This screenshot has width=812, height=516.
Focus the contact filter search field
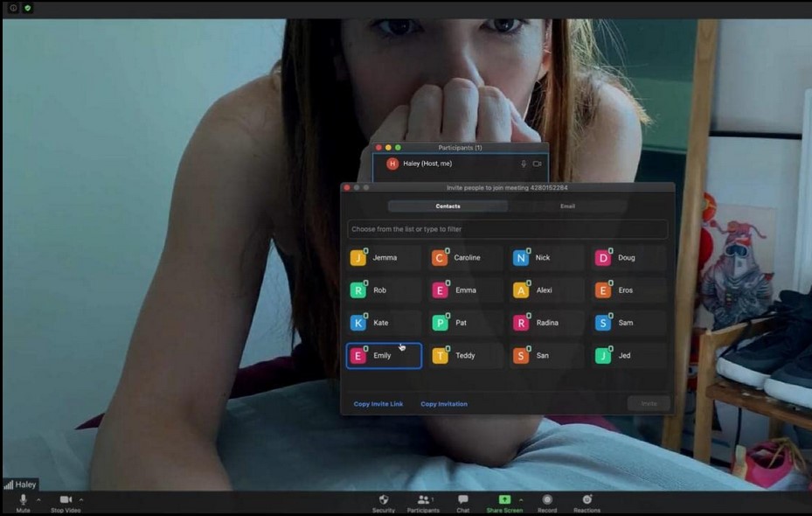coord(508,229)
